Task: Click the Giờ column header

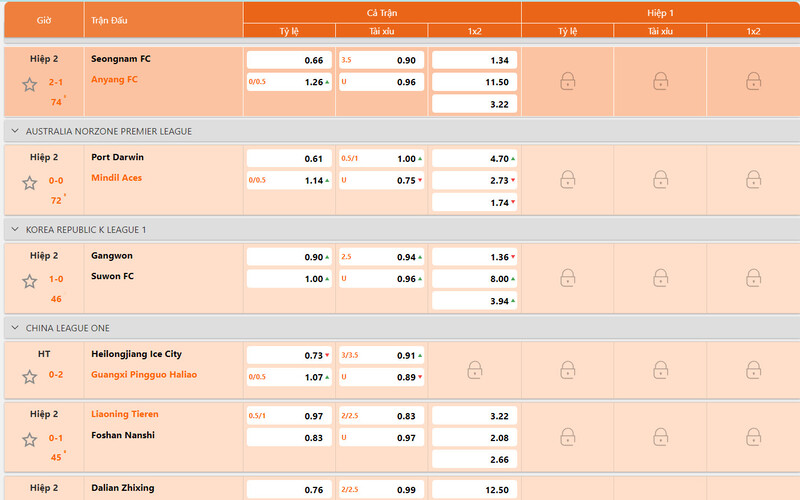Action: click(44, 20)
